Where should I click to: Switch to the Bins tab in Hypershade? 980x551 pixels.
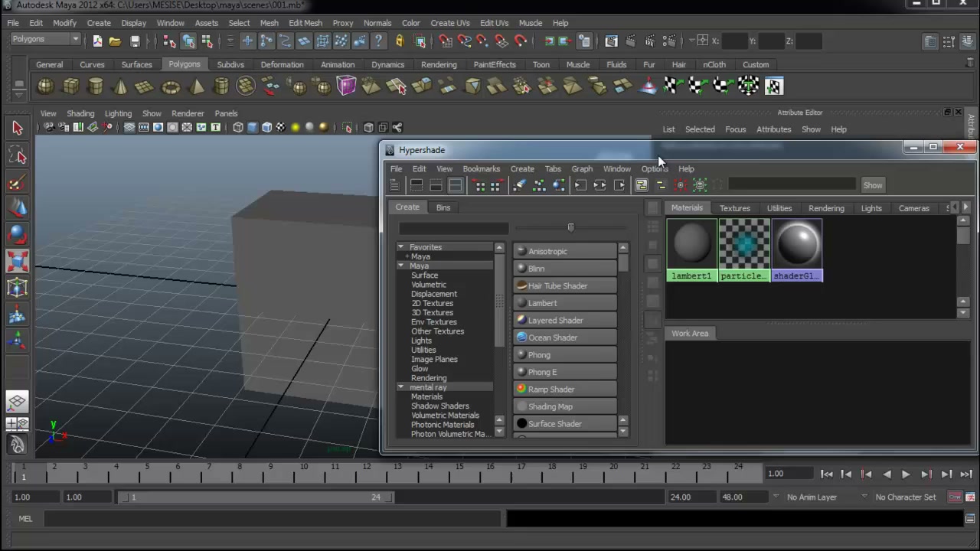tap(443, 207)
